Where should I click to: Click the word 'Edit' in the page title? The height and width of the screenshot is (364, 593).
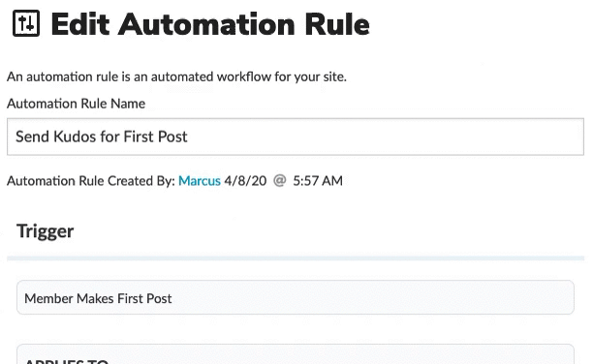point(80,24)
